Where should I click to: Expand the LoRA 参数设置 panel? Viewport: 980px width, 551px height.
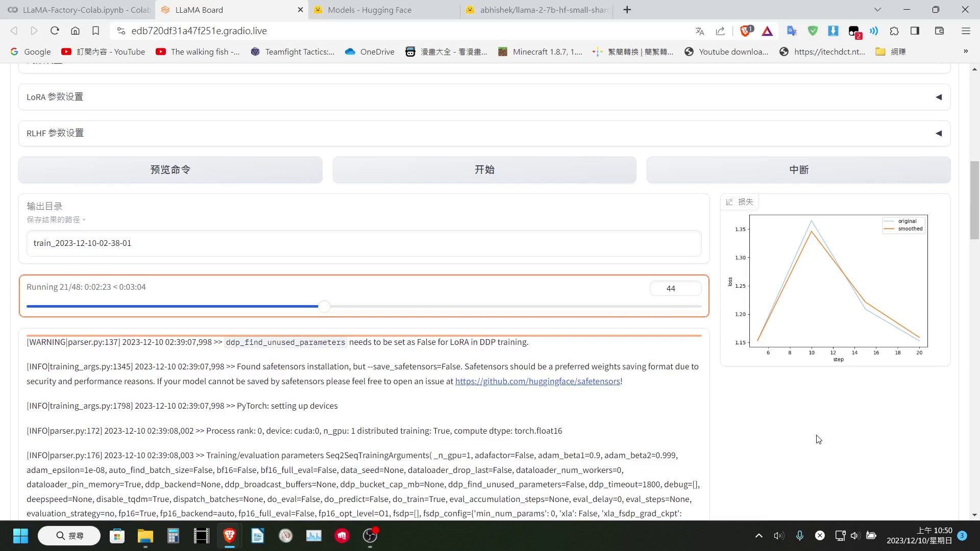pos(940,96)
